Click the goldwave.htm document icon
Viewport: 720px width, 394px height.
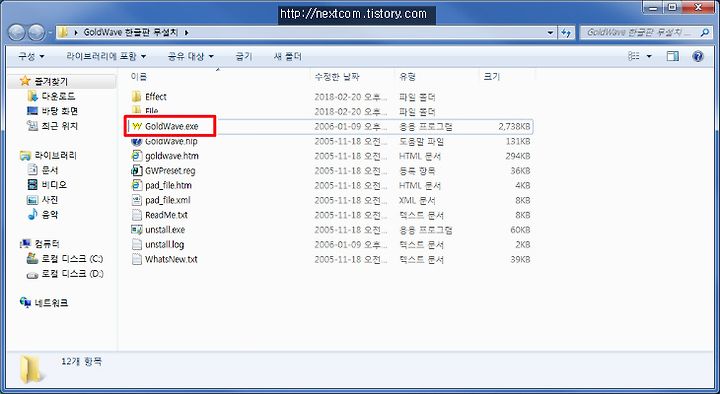136,156
